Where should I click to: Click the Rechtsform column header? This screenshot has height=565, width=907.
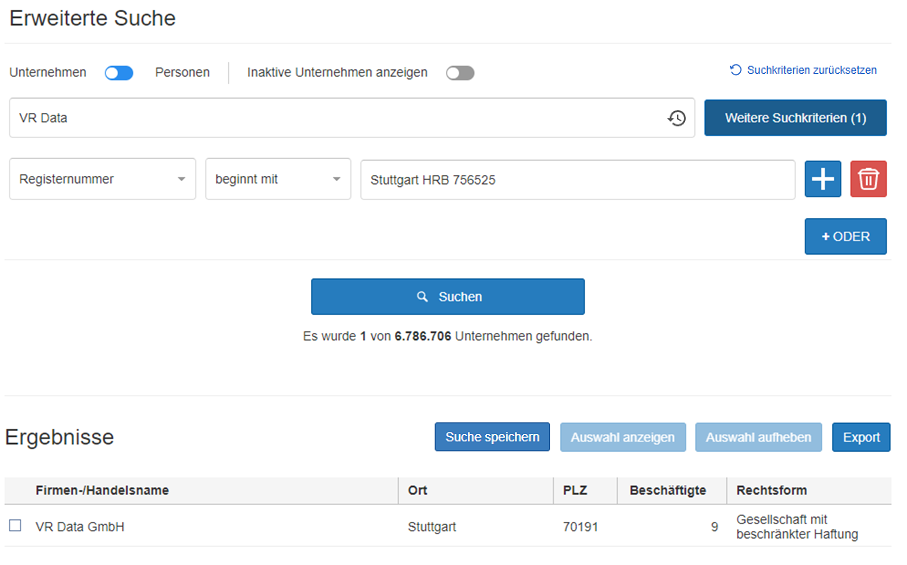771,490
